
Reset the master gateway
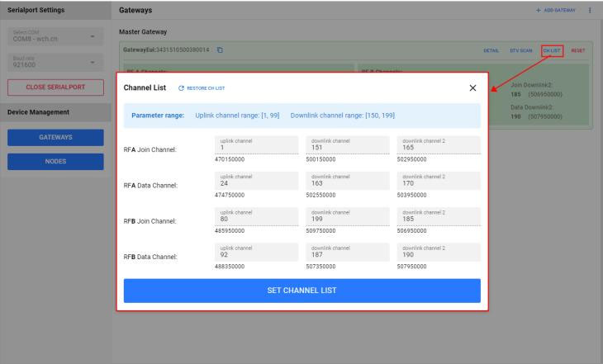coord(577,51)
